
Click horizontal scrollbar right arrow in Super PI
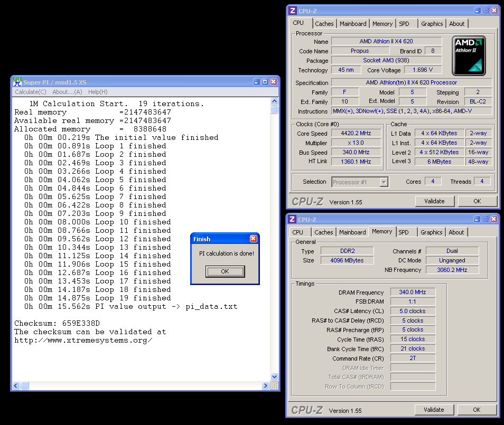(265, 386)
